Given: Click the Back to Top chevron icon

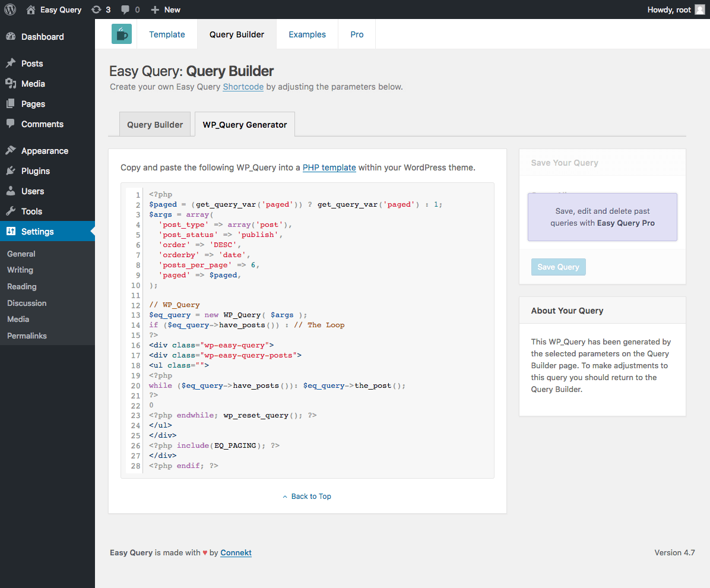Looking at the screenshot, I should [285, 497].
